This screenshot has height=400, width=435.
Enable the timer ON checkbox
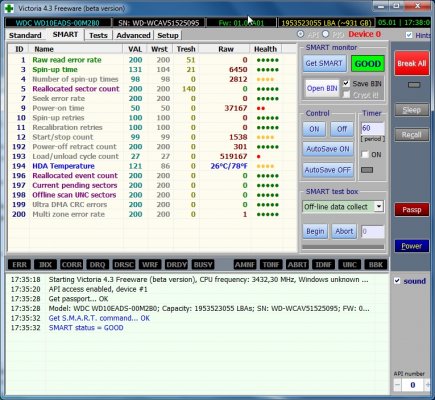point(365,155)
